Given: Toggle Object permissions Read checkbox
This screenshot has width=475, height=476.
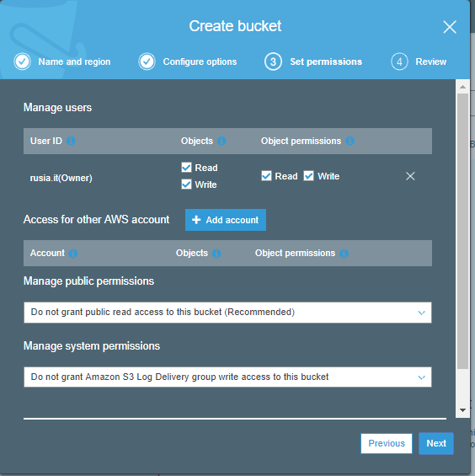Looking at the screenshot, I should (266, 176).
